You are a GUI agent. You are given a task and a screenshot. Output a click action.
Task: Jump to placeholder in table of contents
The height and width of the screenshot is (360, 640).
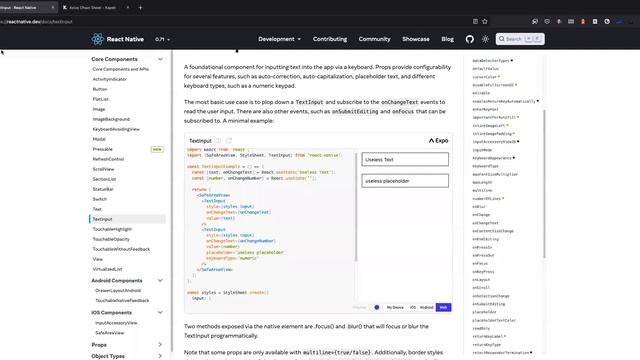(x=484, y=312)
